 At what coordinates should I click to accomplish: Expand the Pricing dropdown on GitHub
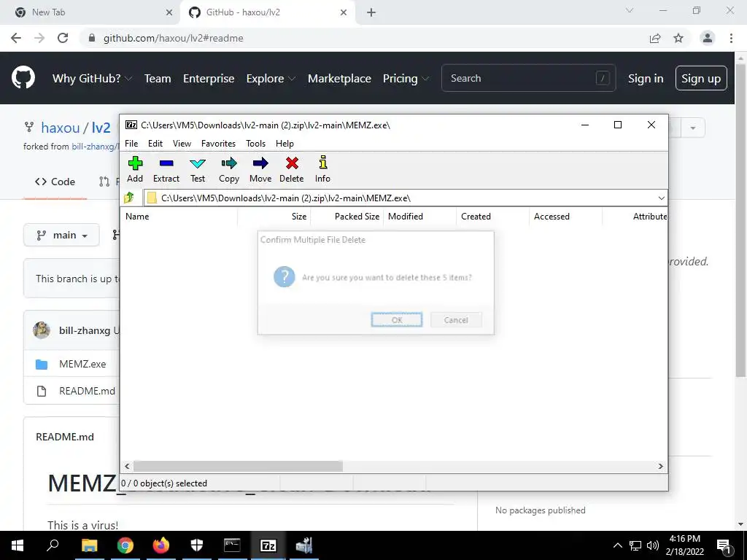pyautogui.click(x=406, y=79)
